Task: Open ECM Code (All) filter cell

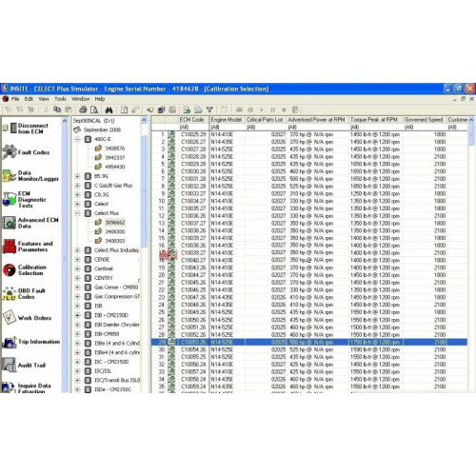Action: click(193, 128)
